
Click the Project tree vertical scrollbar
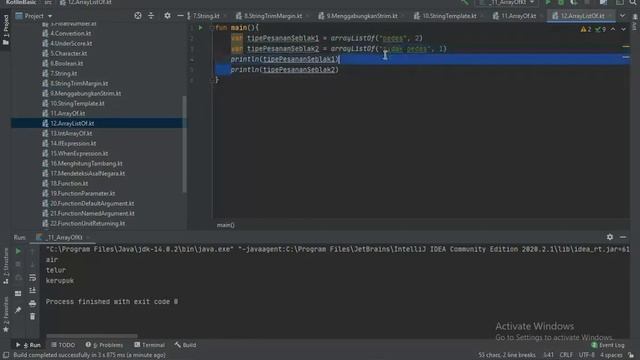tap(184, 144)
